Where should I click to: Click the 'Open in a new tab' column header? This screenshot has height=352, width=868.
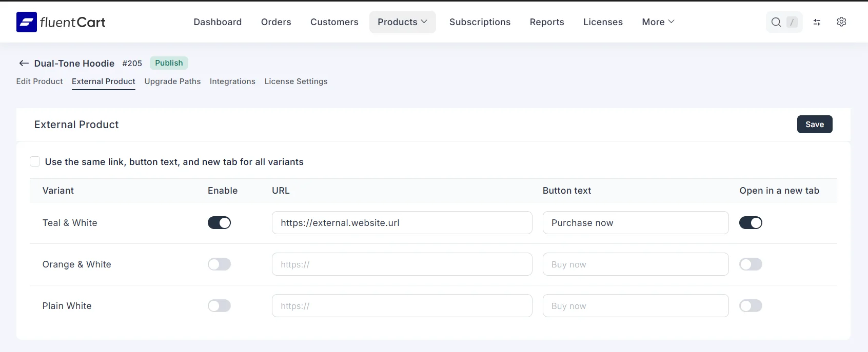779,191
